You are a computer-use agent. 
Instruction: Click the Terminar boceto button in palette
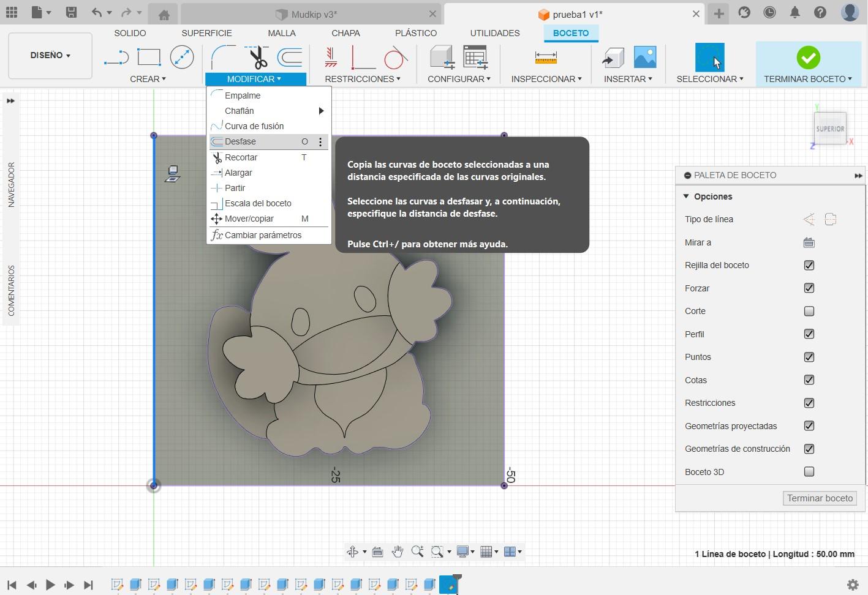click(x=820, y=498)
